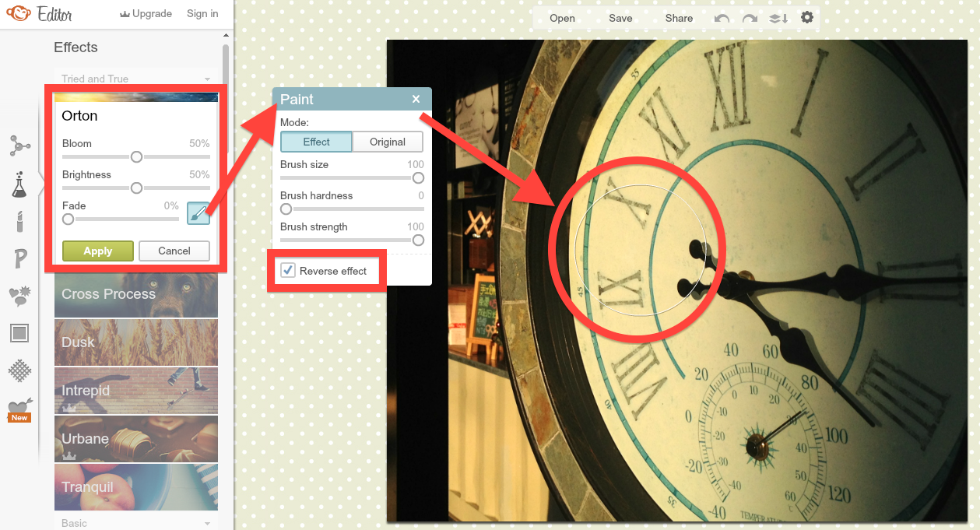Open the Text tab letter P icon
980x530 pixels.
coord(19,259)
